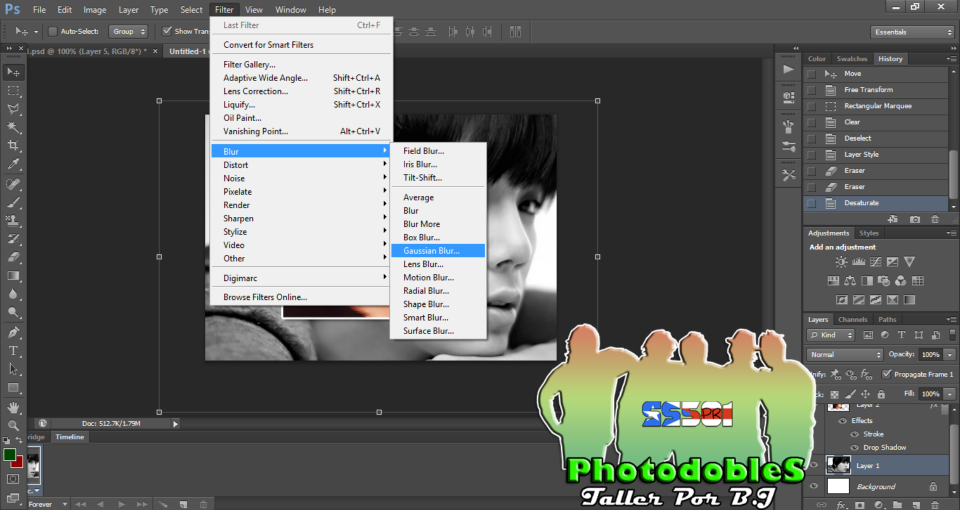Viewport: 960px width, 510px height.
Task: Open the Normal blend mode dropdown
Action: click(844, 354)
